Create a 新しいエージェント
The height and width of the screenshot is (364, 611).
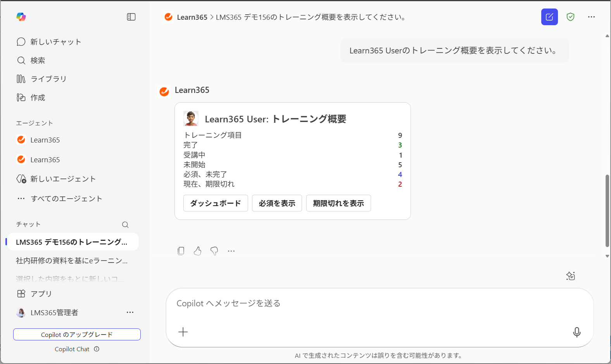point(56,179)
